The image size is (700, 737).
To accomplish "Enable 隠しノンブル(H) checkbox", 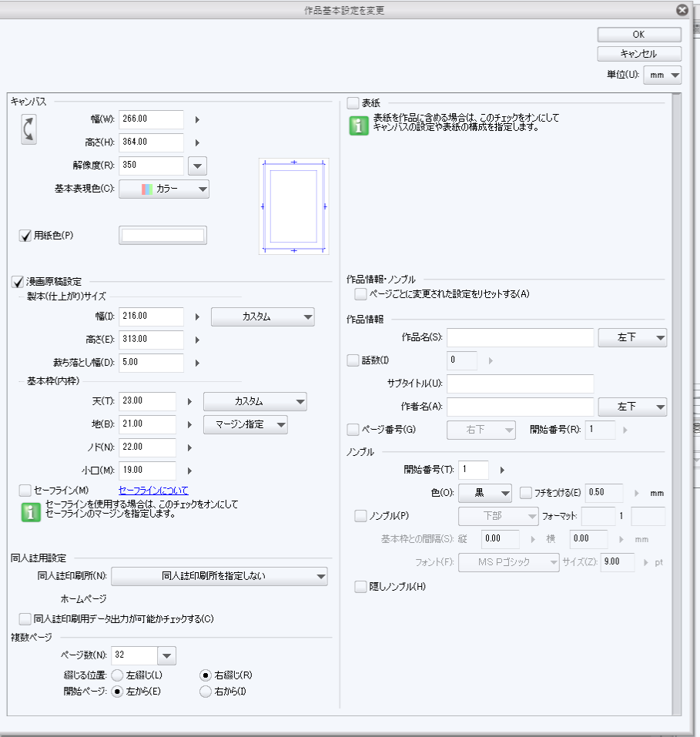I will (x=360, y=587).
